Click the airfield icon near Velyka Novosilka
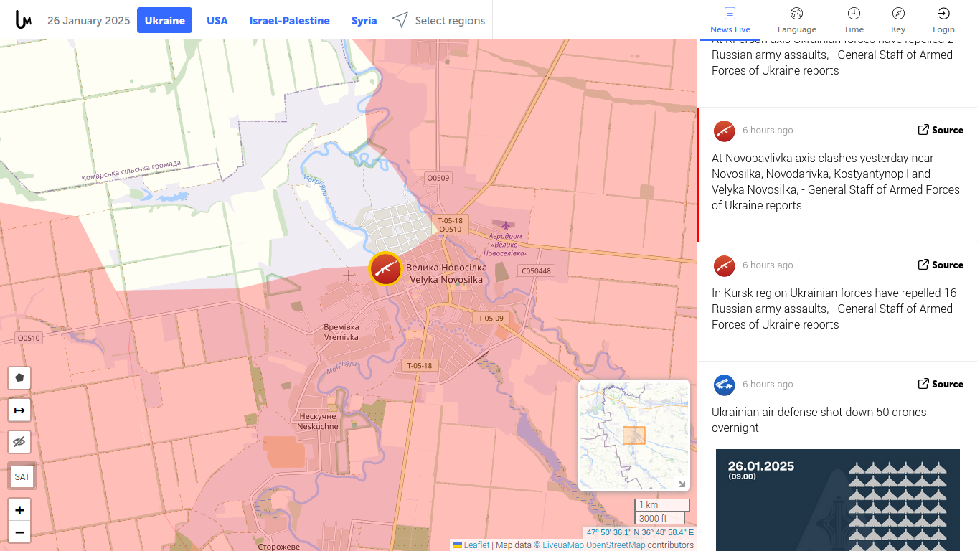This screenshot has width=980, height=551. point(506,226)
